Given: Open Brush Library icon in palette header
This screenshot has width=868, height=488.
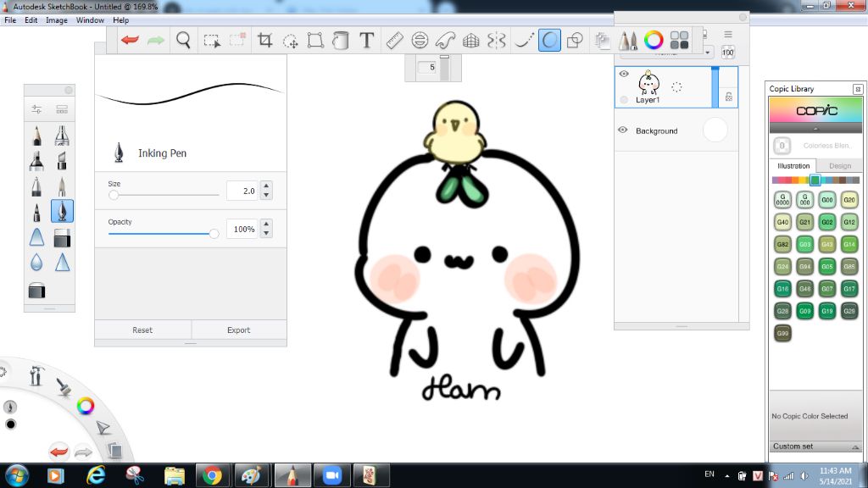Looking at the screenshot, I should [62, 109].
